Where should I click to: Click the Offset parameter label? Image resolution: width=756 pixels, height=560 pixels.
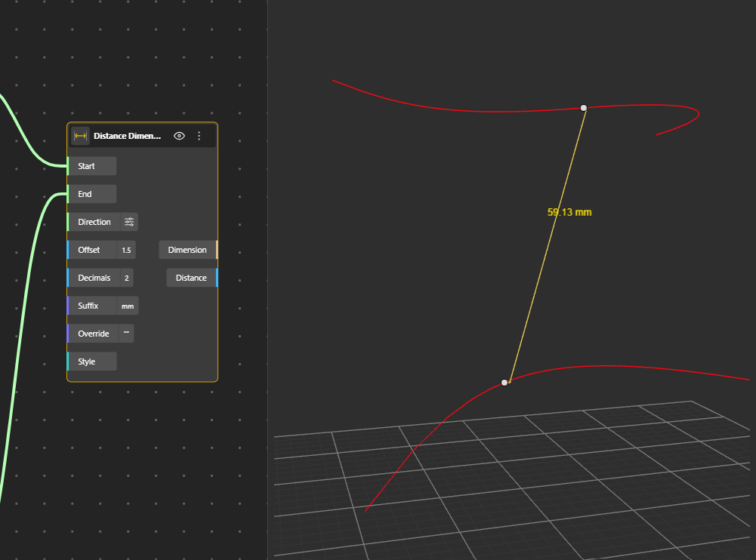[x=89, y=250]
